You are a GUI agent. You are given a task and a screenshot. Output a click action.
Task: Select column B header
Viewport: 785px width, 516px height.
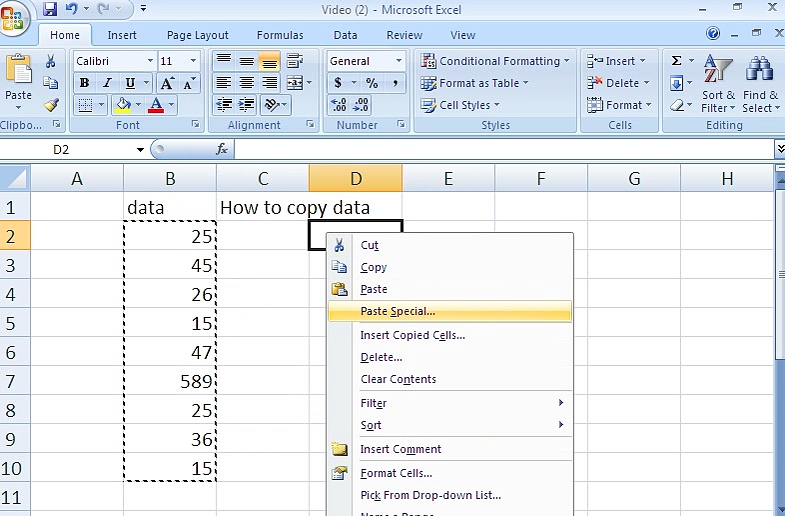(170, 179)
